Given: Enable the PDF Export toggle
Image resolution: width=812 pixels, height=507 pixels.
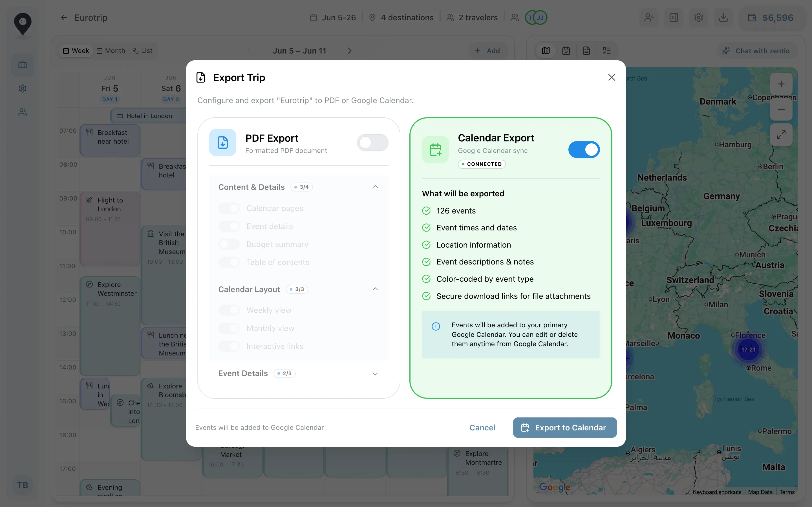Looking at the screenshot, I should (x=372, y=143).
